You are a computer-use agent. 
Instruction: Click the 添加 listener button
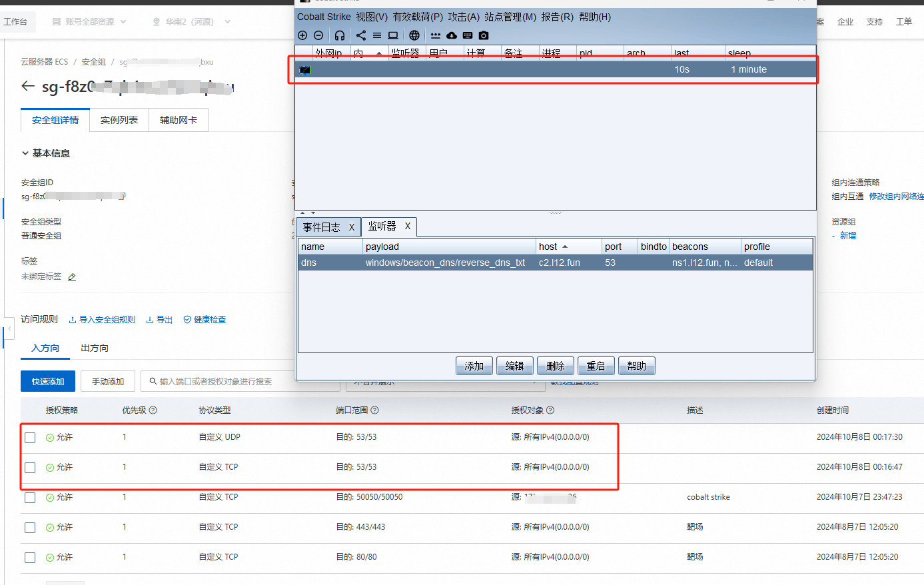[x=474, y=366]
